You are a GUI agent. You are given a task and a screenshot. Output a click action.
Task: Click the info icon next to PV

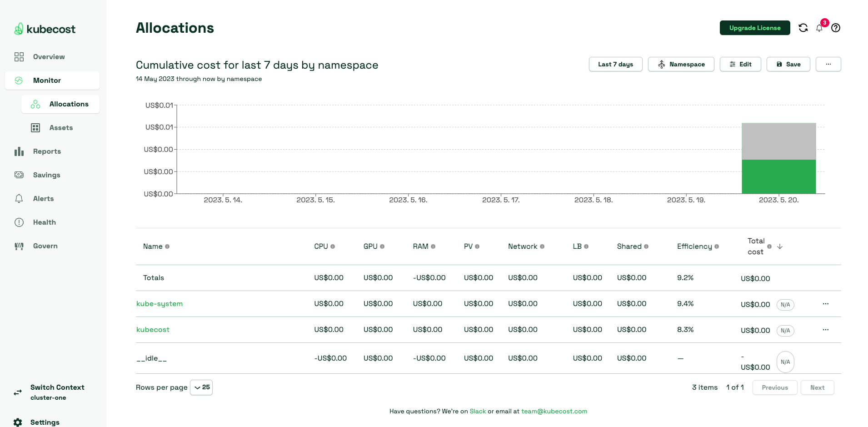477,246
